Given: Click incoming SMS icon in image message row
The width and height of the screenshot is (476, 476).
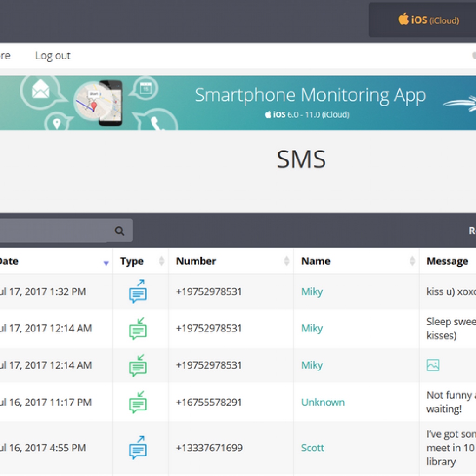Looking at the screenshot, I should tap(138, 365).
